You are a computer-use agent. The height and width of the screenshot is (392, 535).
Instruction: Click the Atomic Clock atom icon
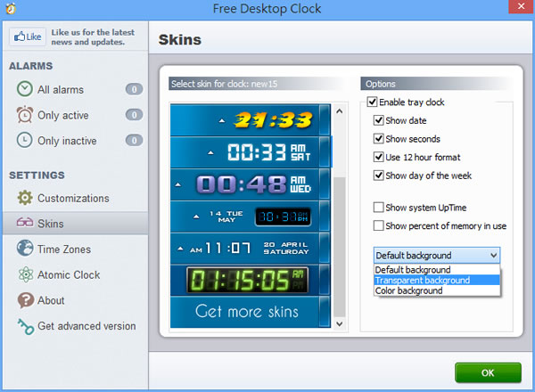(25, 275)
